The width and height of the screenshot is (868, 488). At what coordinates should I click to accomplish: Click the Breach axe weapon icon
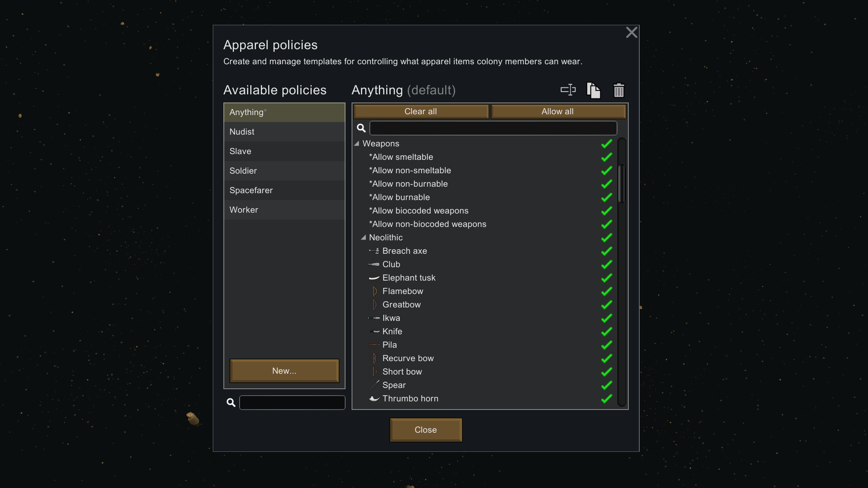(374, 251)
